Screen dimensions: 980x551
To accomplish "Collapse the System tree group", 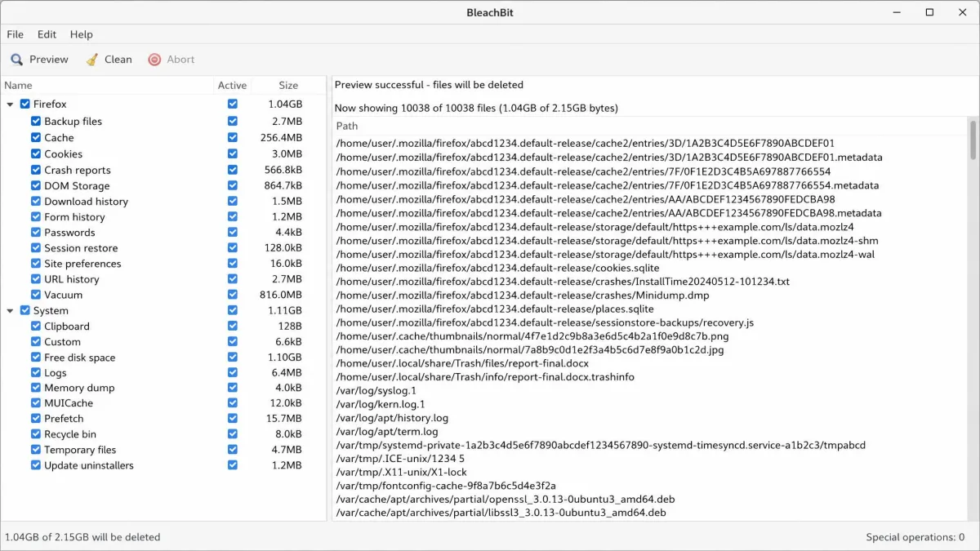I will click(x=11, y=311).
